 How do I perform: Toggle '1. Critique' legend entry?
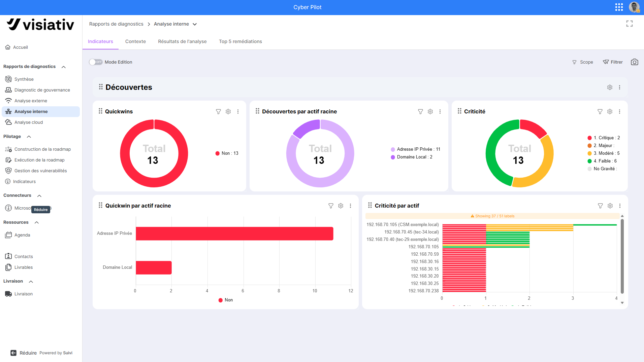[604, 138]
